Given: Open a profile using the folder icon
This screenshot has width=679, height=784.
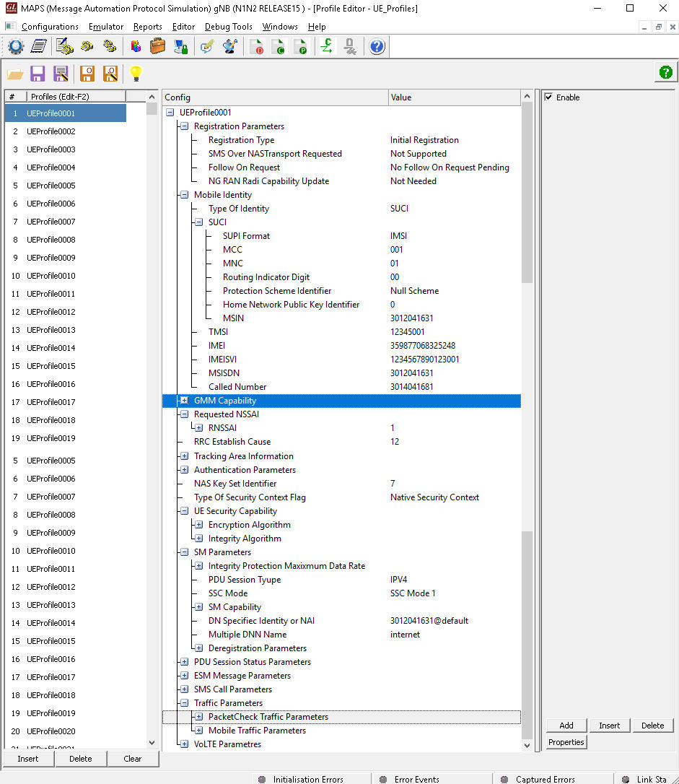Looking at the screenshot, I should 16,73.
